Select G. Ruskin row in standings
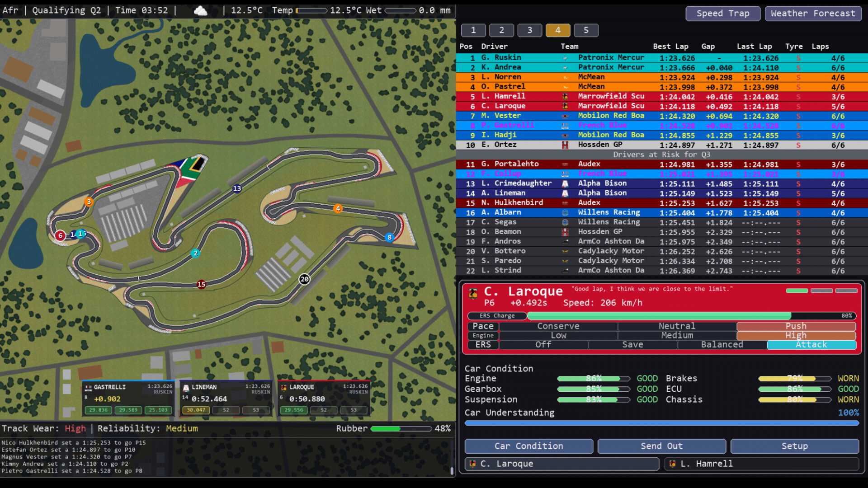 [x=661, y=58]
